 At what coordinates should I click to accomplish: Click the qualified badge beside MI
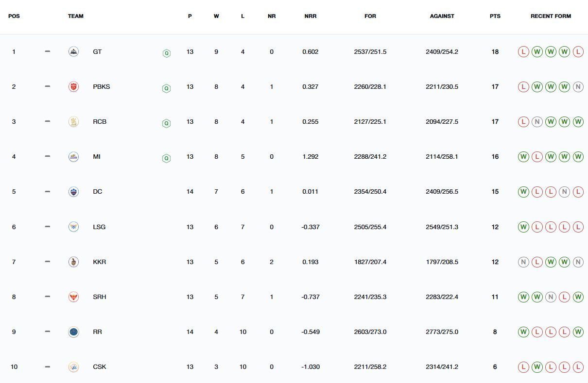pyautogui.click(x=166, y=158)
